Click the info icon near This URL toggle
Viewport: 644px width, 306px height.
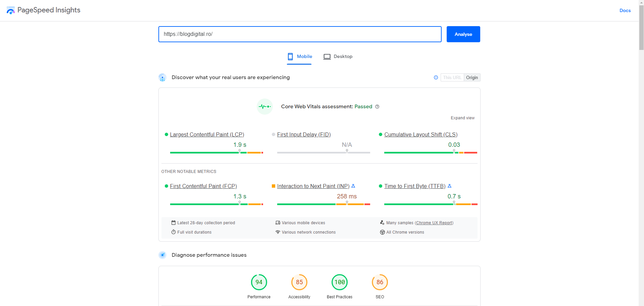click(436, 77)
